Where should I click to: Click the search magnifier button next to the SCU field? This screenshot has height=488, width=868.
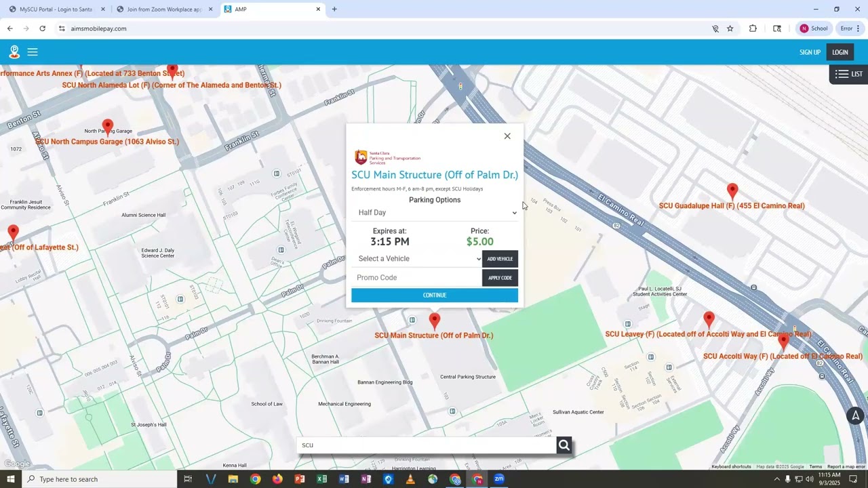(564, 445)
